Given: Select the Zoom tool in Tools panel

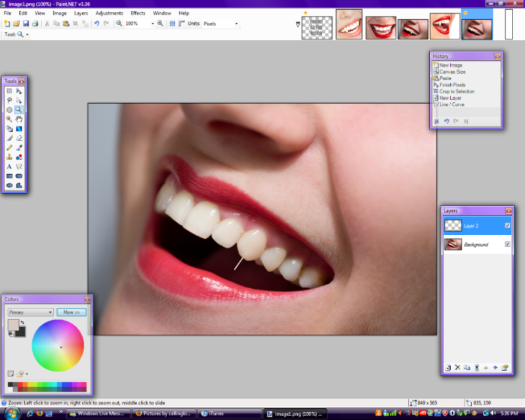Looking at the screenshot, I should click(19, 110).
